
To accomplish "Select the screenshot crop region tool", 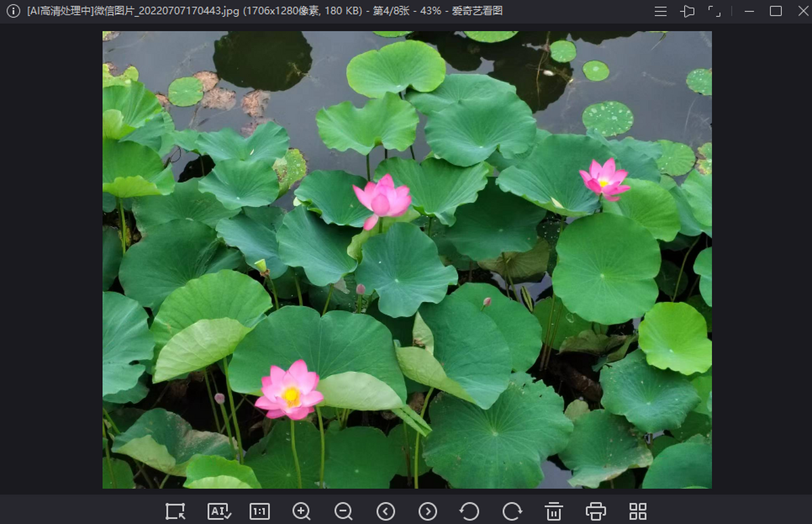I will pos(175,511).
